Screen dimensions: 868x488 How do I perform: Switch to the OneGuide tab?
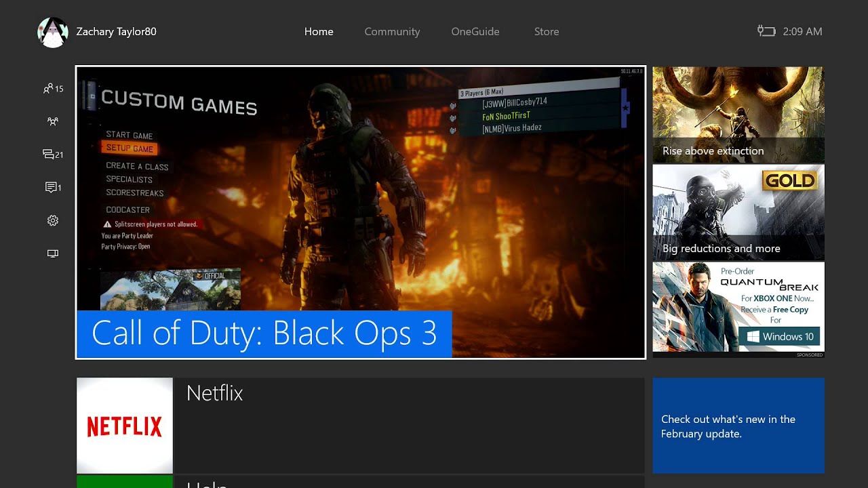tap(475, 32)
